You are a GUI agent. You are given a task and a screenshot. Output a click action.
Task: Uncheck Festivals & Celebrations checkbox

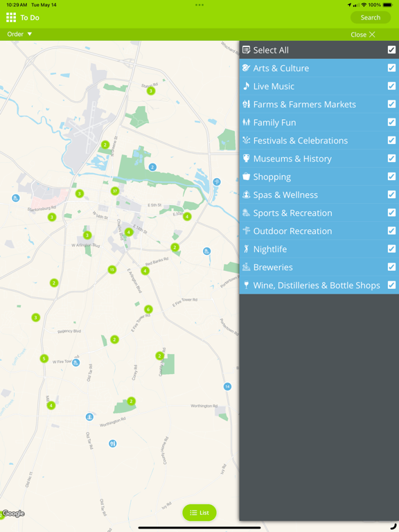coord(391,140)
